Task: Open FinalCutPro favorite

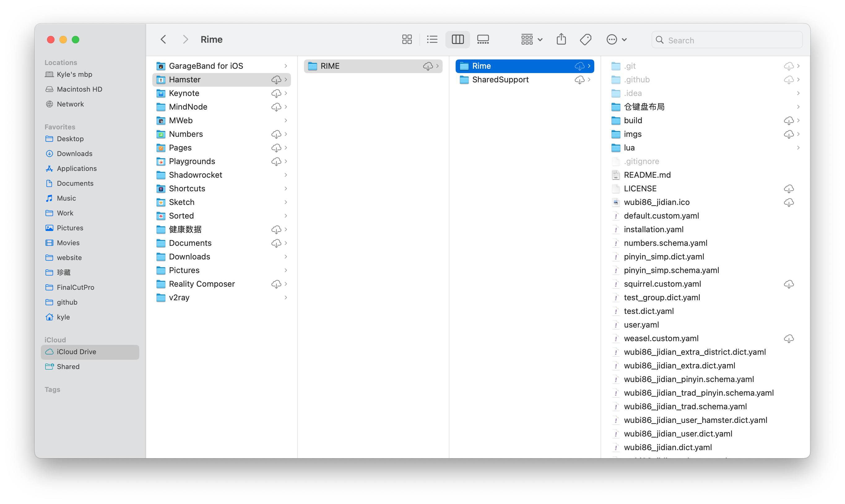Action: (x=90, y=287)
